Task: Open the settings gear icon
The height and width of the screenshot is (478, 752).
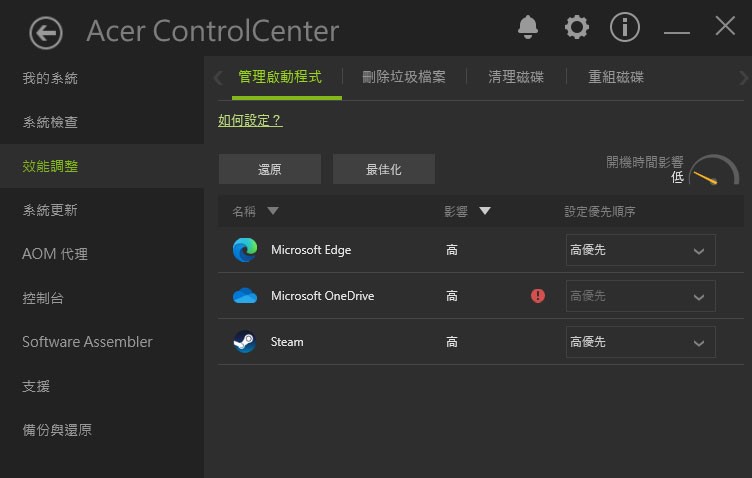Action: (577, 28)
